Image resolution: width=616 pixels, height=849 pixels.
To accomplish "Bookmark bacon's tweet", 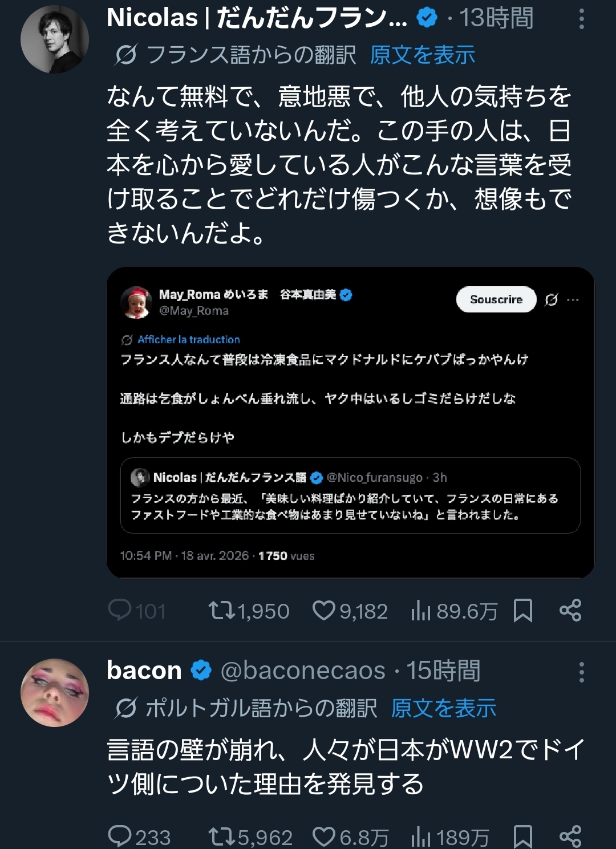I will (523, 836).
